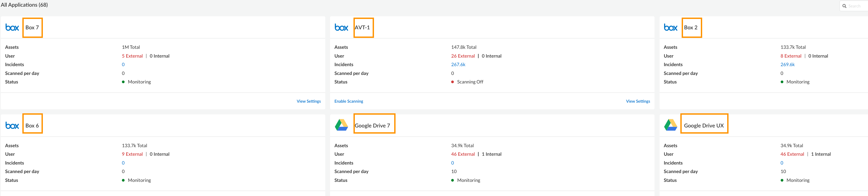Show the 46 External users of Google Drive 7
Image resolution: width=868 pixels, height=196 pixels.
tap(463, 154)
